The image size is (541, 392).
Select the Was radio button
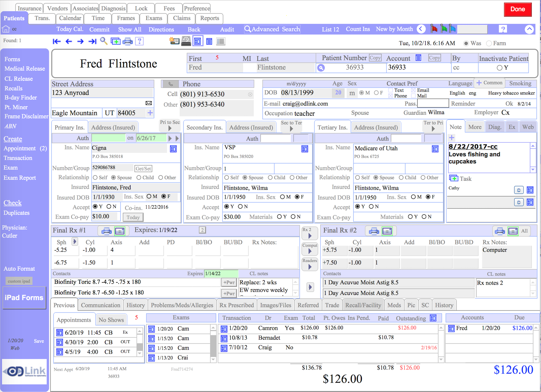click(x=466, y=43)
